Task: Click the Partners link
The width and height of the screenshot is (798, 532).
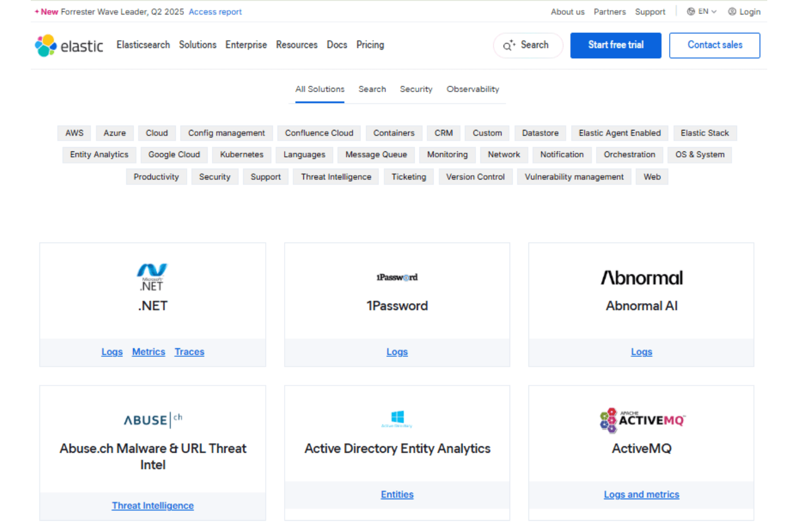Action: pyautogui.click(x=610, y=12)
